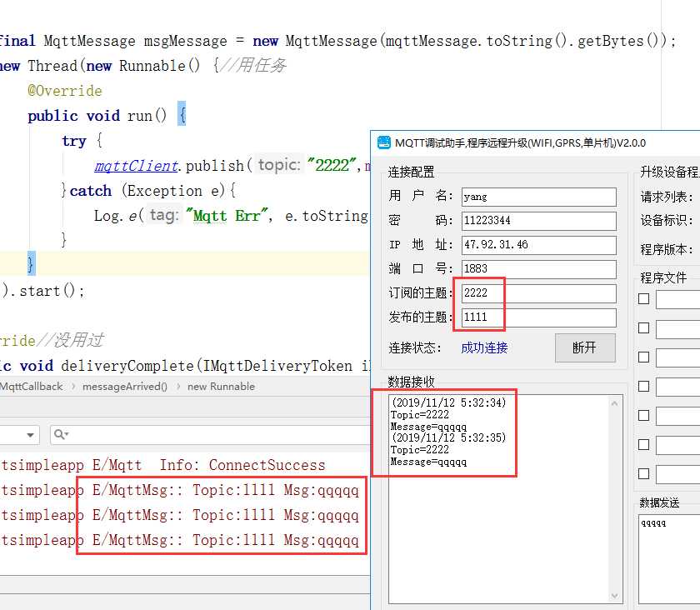700x610 pixels.
Task: Click the MqttCallback breadcrumb
Action: 32,387
